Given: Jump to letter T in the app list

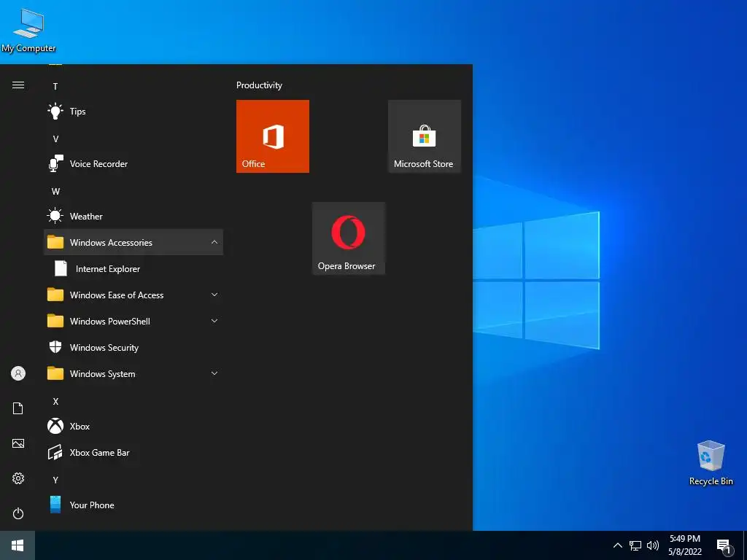Looking at the screenshot, I should click(x=55, y=87).
